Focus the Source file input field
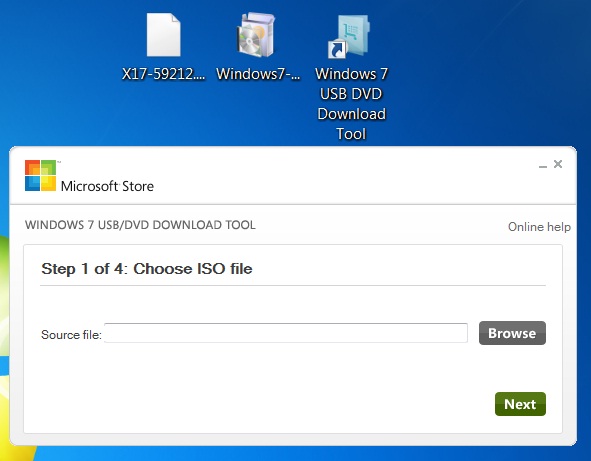This screenshot has height=461, width=591. [286, 333]
